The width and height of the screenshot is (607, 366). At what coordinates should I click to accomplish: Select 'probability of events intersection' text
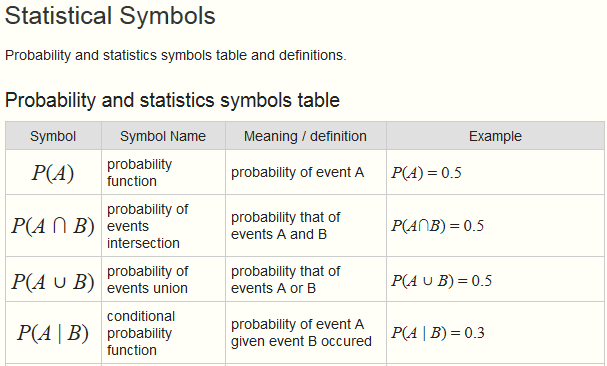coord(147,226)
